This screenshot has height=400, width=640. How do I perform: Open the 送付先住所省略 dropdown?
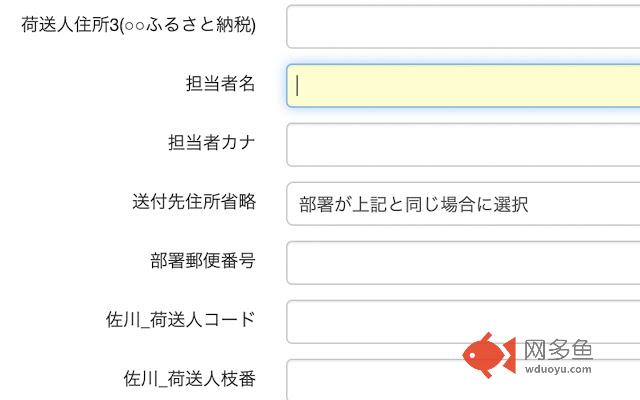tap(462, 204)
